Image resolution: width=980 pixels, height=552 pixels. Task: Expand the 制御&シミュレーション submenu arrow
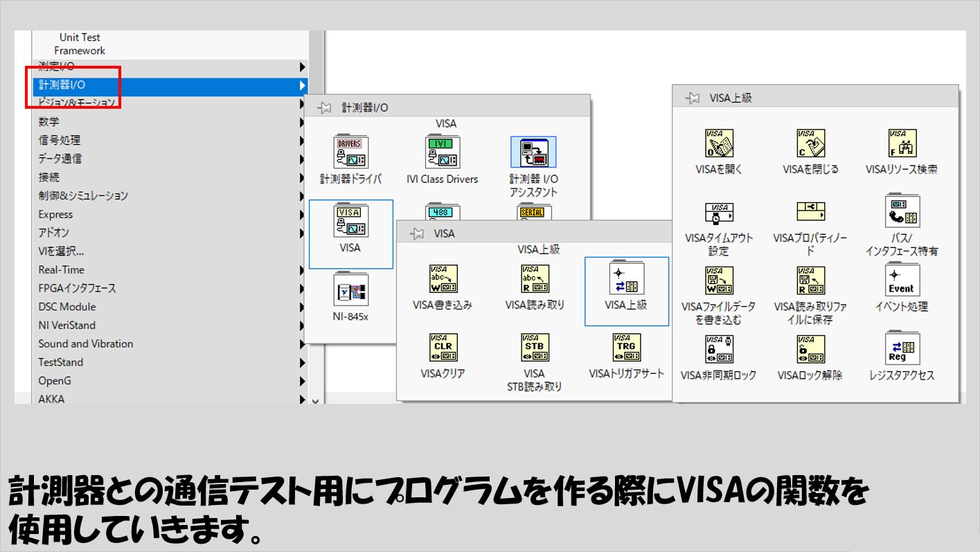click(x=302, y=197)
